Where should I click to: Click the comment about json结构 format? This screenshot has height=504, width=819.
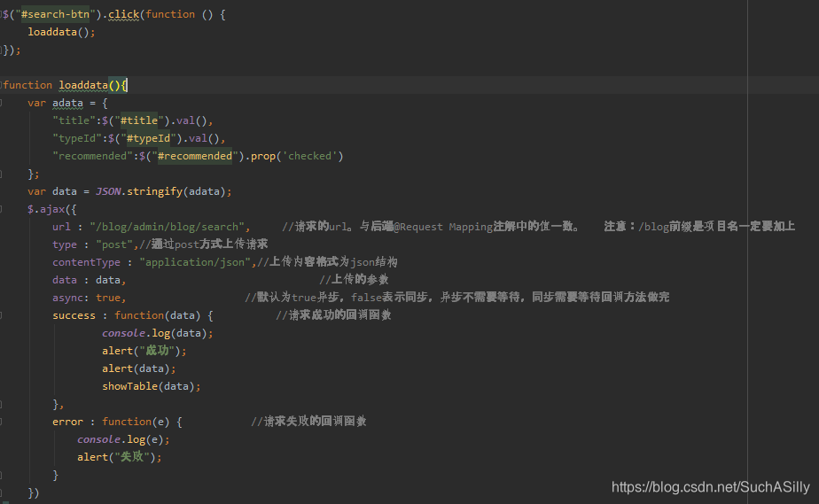coord(327,262)
